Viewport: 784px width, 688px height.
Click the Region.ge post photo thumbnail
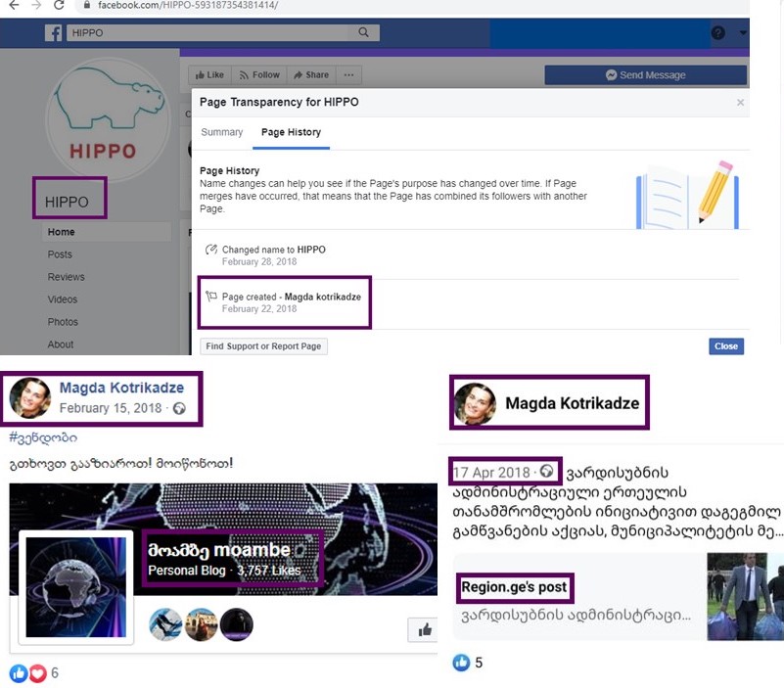click(x=745, y=596)
